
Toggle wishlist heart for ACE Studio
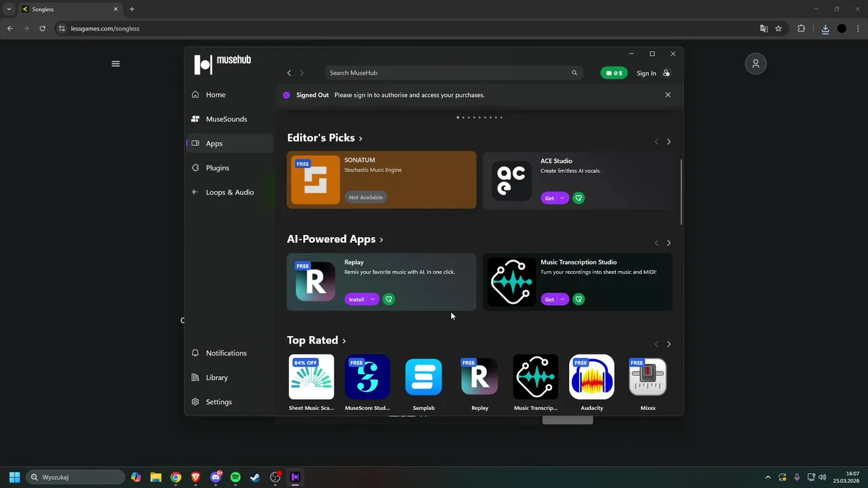[578, 198]
